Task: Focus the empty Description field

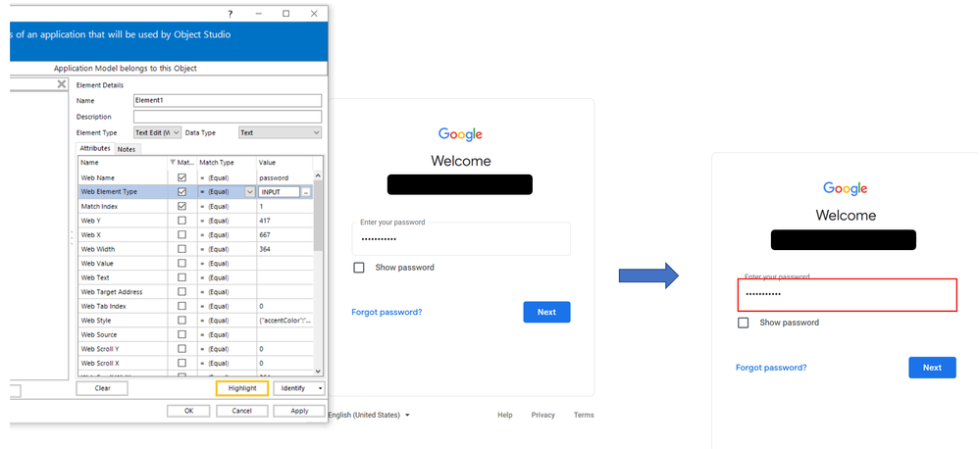Action: 228,117
